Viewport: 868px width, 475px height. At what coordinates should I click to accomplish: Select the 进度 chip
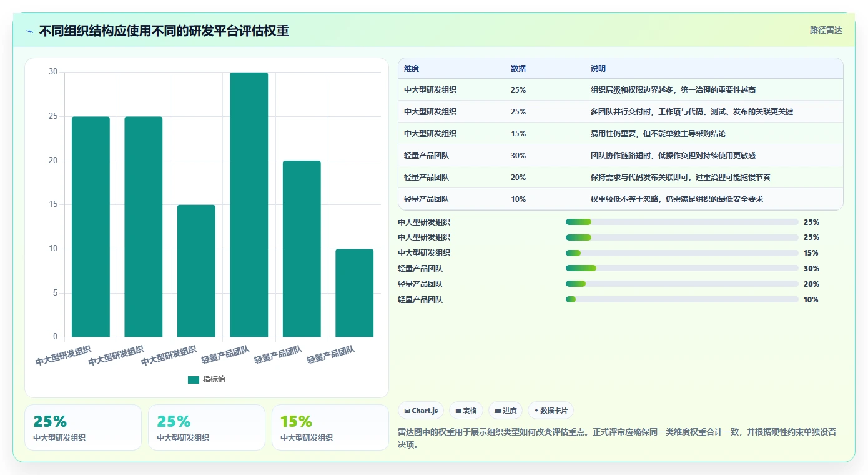506,411
